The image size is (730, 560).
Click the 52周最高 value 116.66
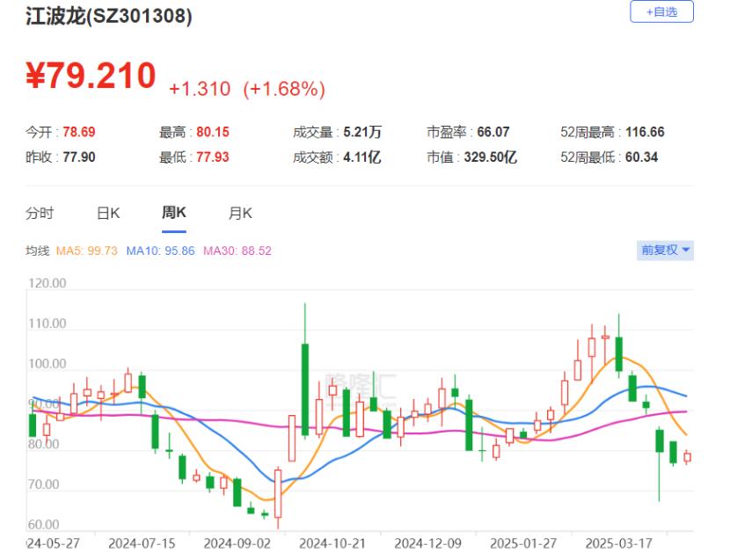click(x=645, y=132)
